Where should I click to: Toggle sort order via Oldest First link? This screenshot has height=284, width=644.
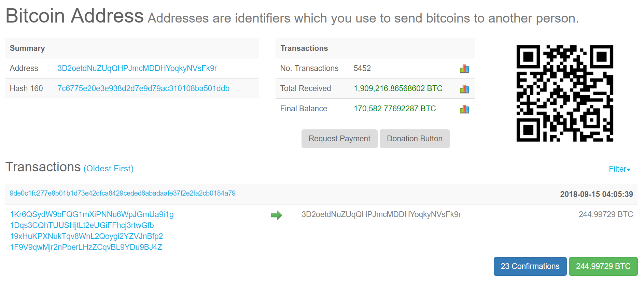point(109,169)
